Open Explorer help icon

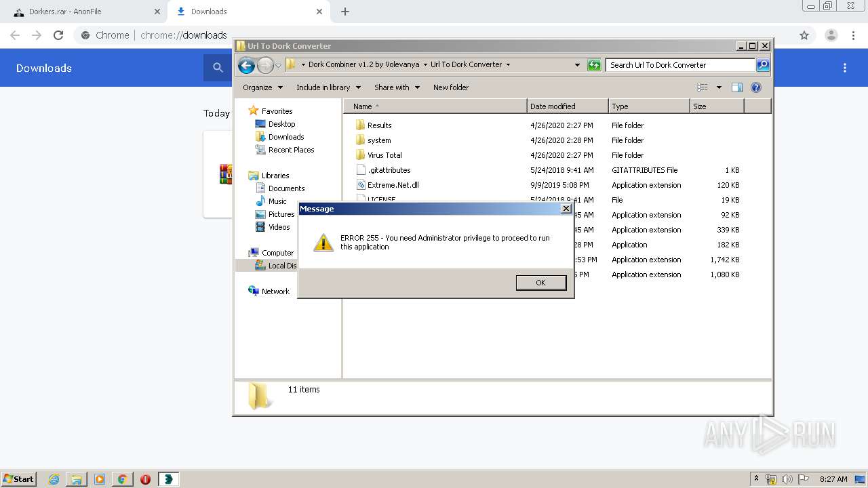pyautogui.click(x=756, y=87)
